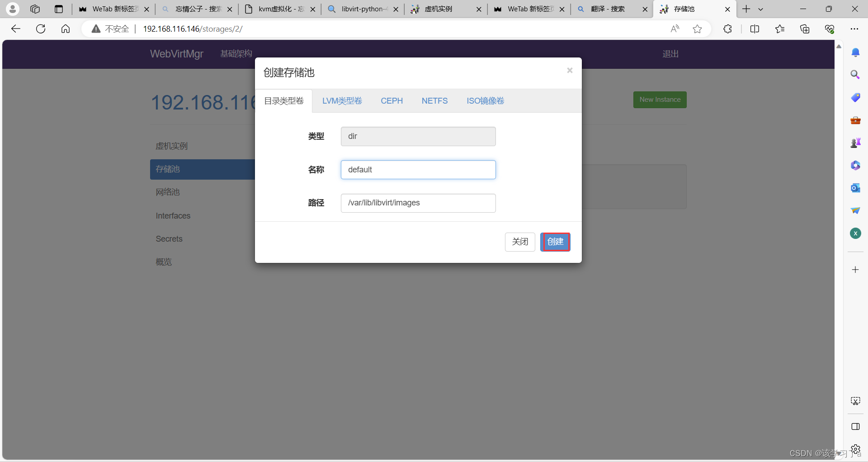The height and width of the screenshot is (462, 868).
Task: Open the profile icon in title bar
Action: pyautogui.click(x=13, y=9)
